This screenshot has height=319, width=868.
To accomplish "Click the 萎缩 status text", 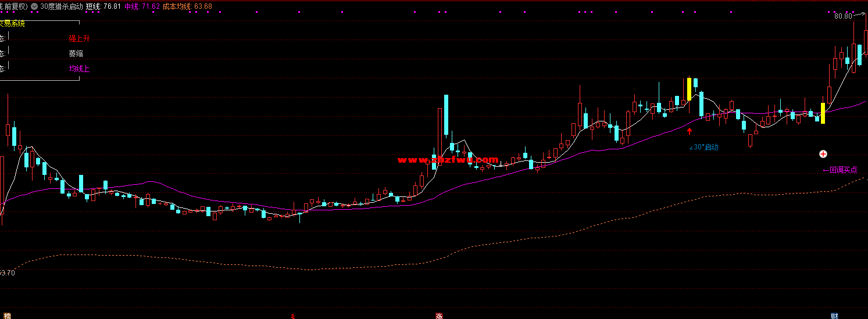I will (76, 53).
